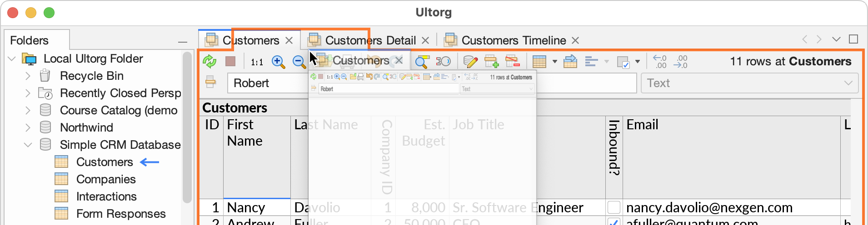Viewport: 868px width, 225px height.
Task: Reset zoom with the 1:1 button
Action: click(x=257, y=62)
